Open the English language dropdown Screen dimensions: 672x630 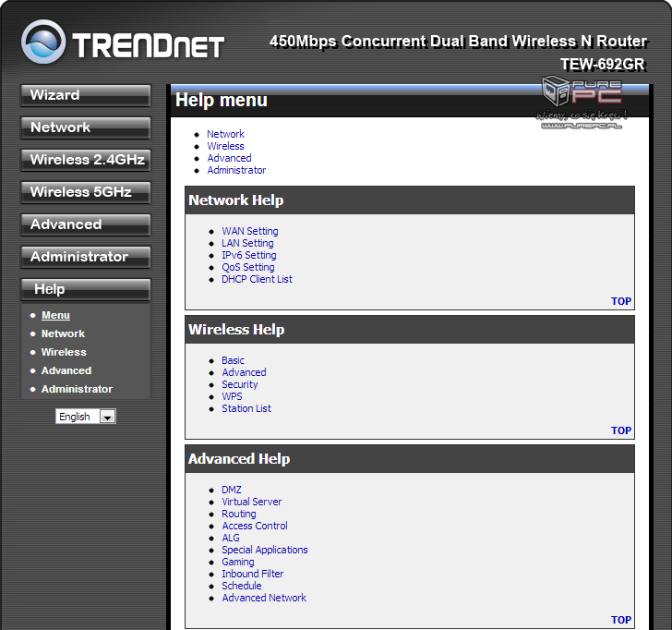pos(85,417)
